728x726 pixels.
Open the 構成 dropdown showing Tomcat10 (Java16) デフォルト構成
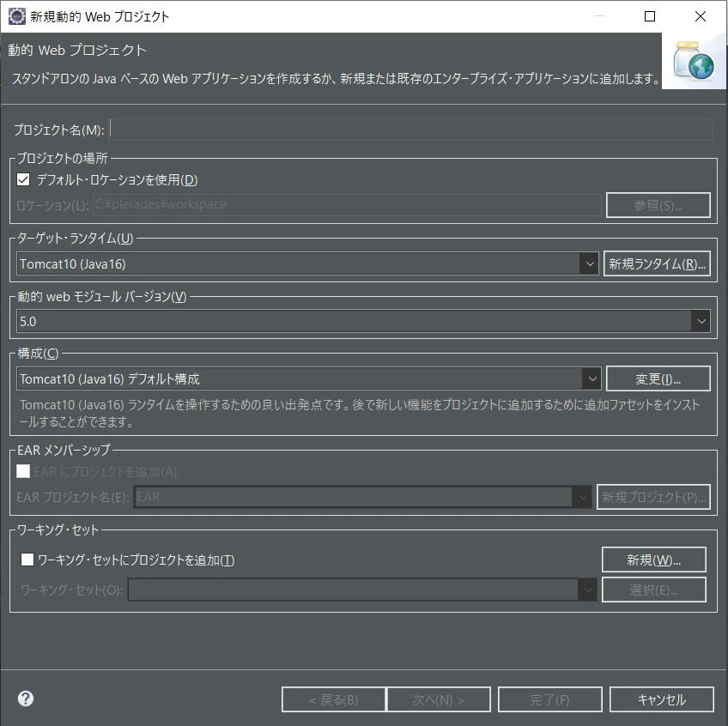pyautogui.click(x=309, y=378)
